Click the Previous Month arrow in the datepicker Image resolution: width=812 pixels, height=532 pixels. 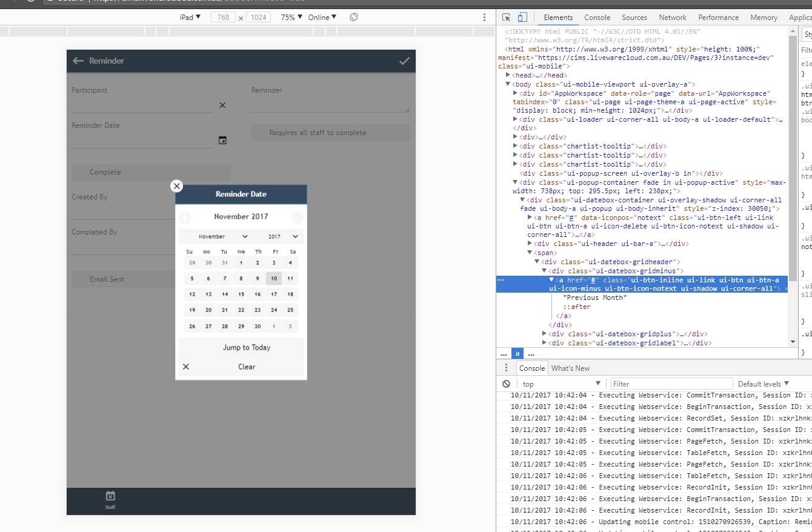186,216
